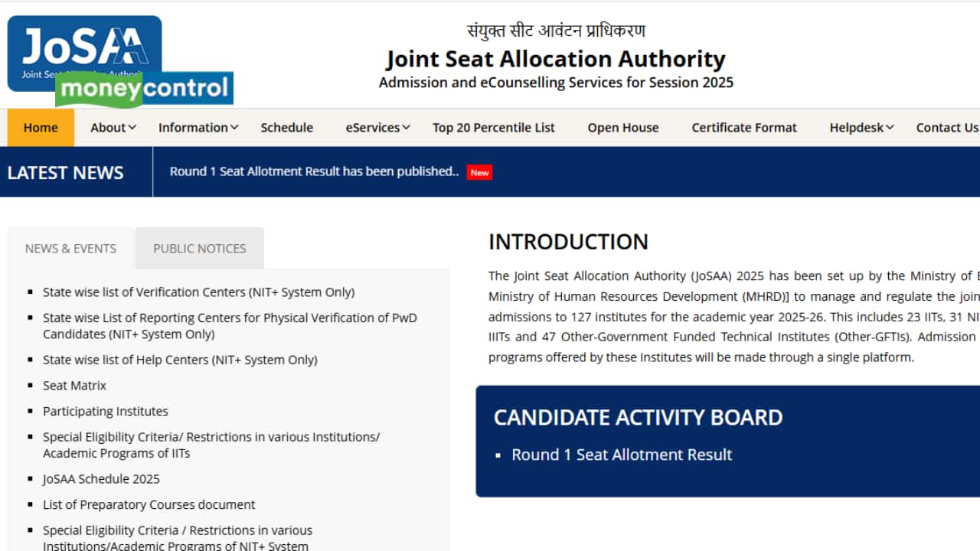Click the red New badge

[479, 172]
